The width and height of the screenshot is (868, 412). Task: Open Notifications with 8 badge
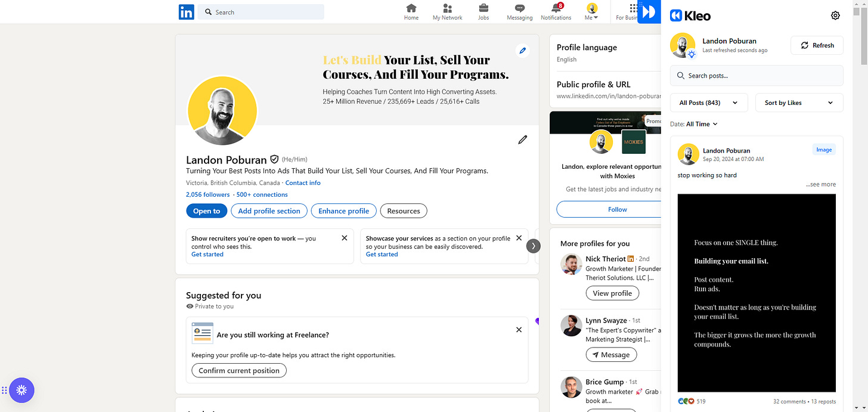556,12
